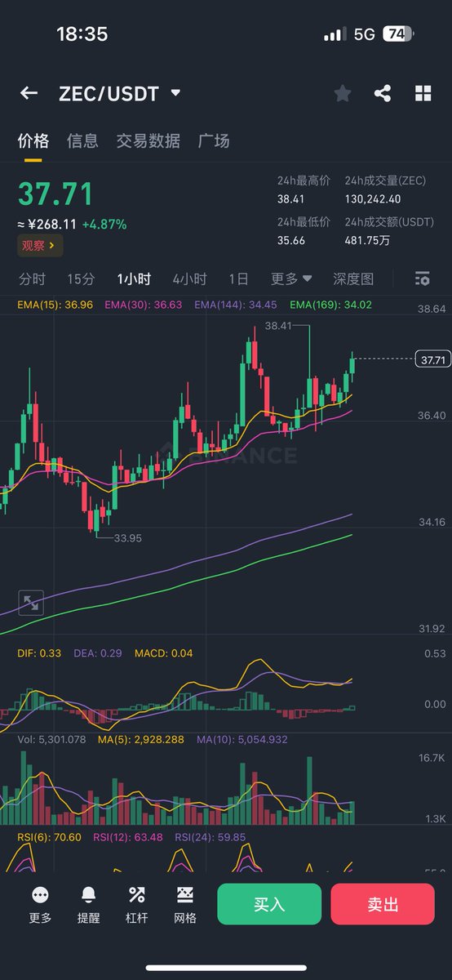Open 网格 grid trading icon
Viewport: 452px width, 980px height.
(185, 905)
